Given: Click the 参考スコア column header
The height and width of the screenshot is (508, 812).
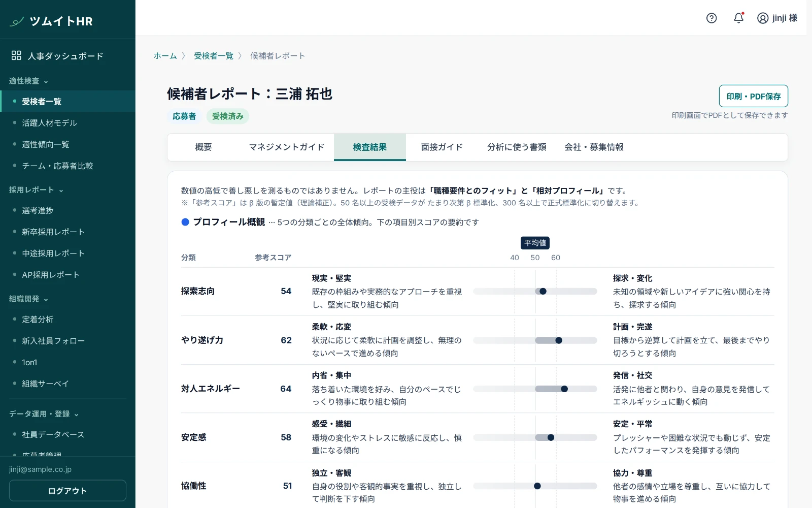Looking at the screenshot, I should tap(273, 258).
